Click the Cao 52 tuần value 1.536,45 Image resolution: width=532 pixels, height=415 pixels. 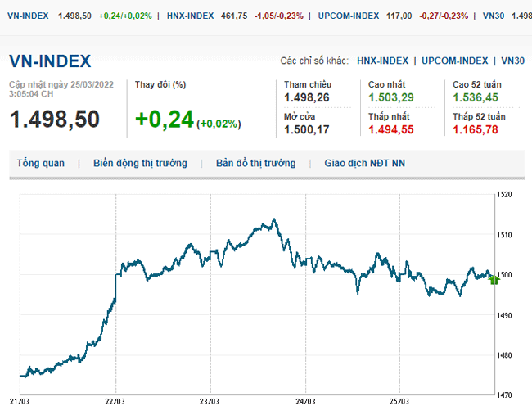pyautogui.click(x=476, y=98)
